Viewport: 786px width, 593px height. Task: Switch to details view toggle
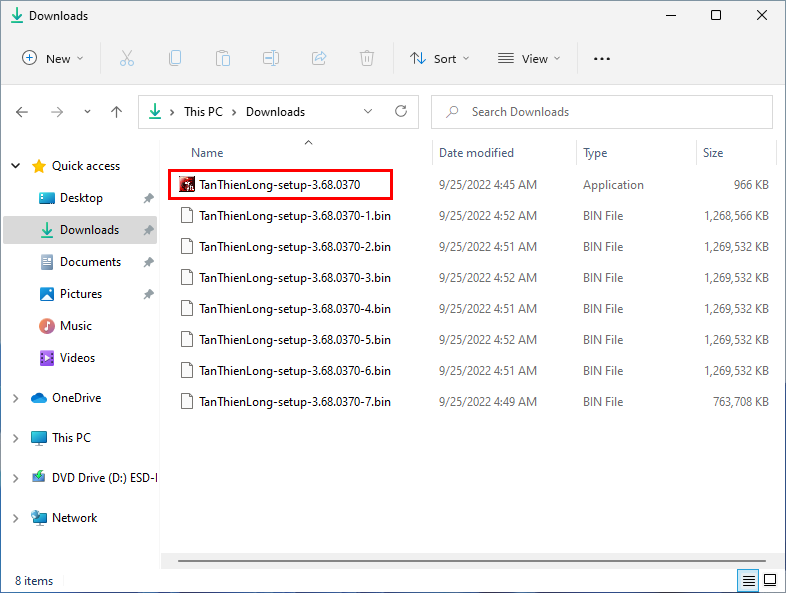pos(748,580)
